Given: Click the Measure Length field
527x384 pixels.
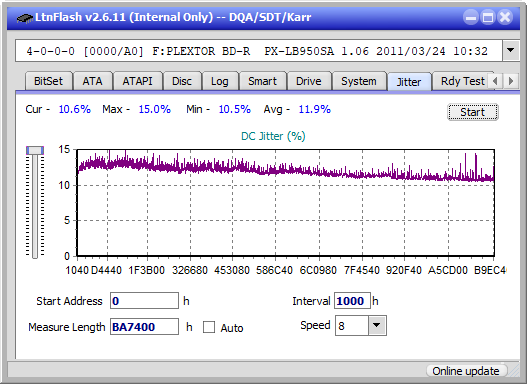Looking at the screenshot, I should pyautogui.click(x=144, y=327).
